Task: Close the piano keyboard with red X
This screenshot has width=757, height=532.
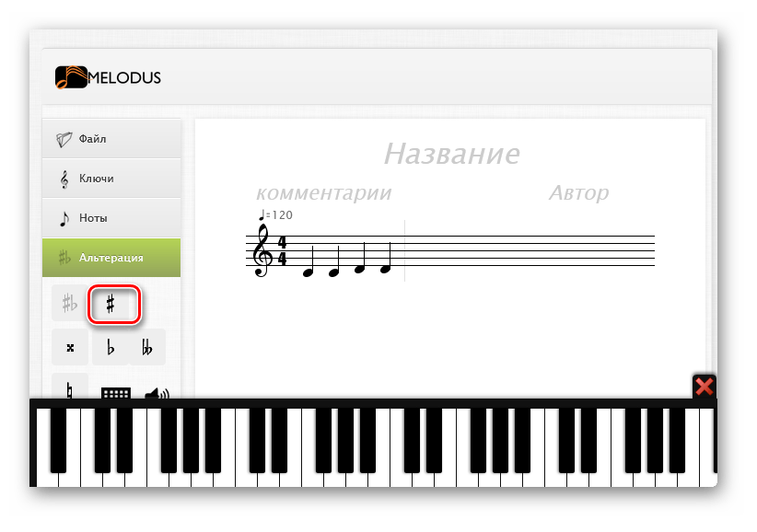Action: coord(704,387)
